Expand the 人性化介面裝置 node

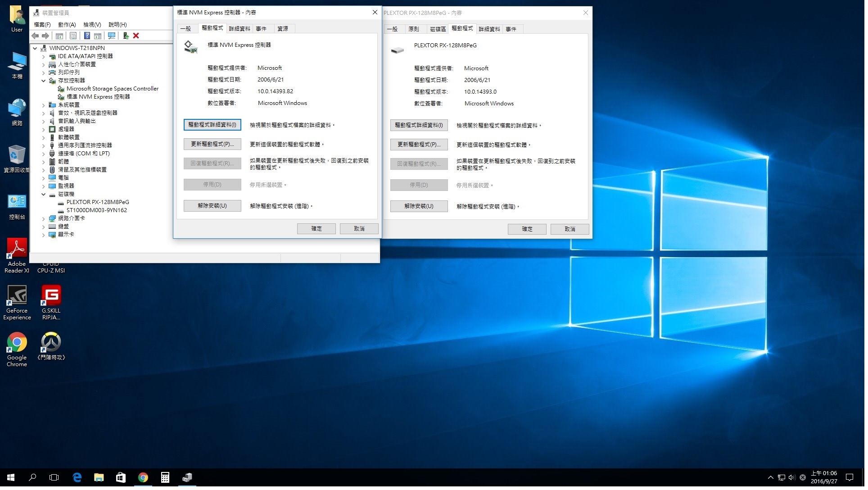pos(44,65)
